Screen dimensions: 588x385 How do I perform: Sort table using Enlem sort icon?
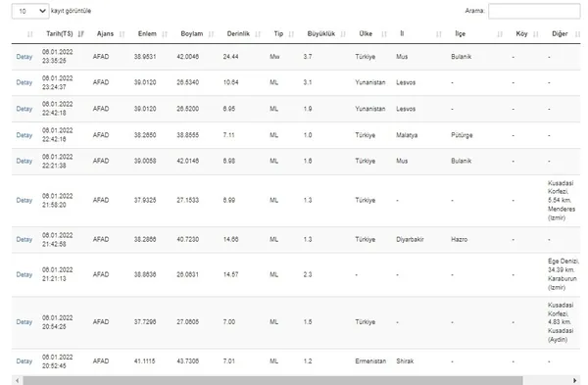[x=165, y=34]
